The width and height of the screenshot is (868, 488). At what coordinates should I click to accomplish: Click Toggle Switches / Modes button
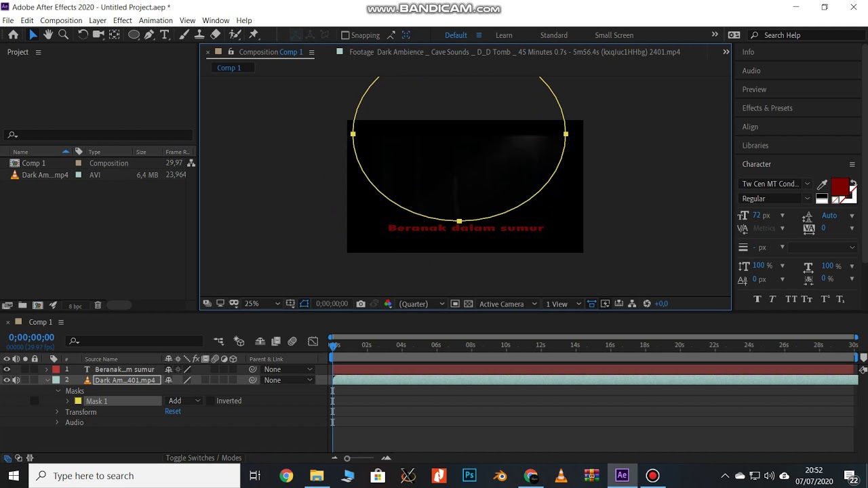(x=203, y=457)
